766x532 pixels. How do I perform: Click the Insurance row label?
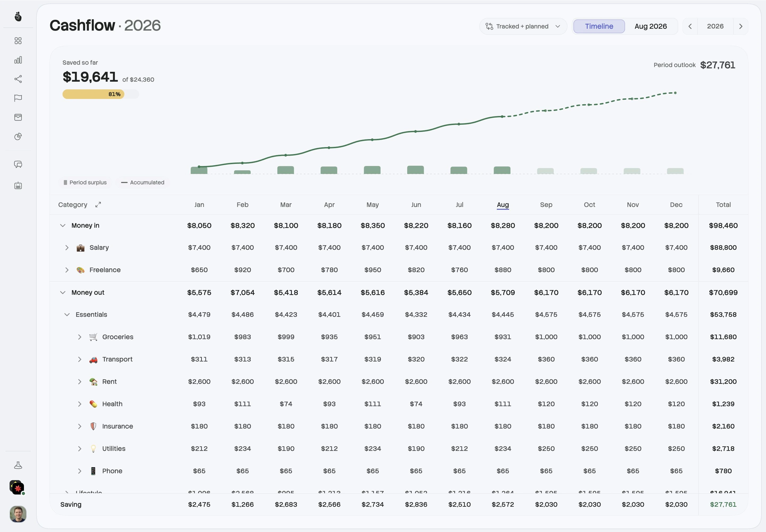point(117,426)
